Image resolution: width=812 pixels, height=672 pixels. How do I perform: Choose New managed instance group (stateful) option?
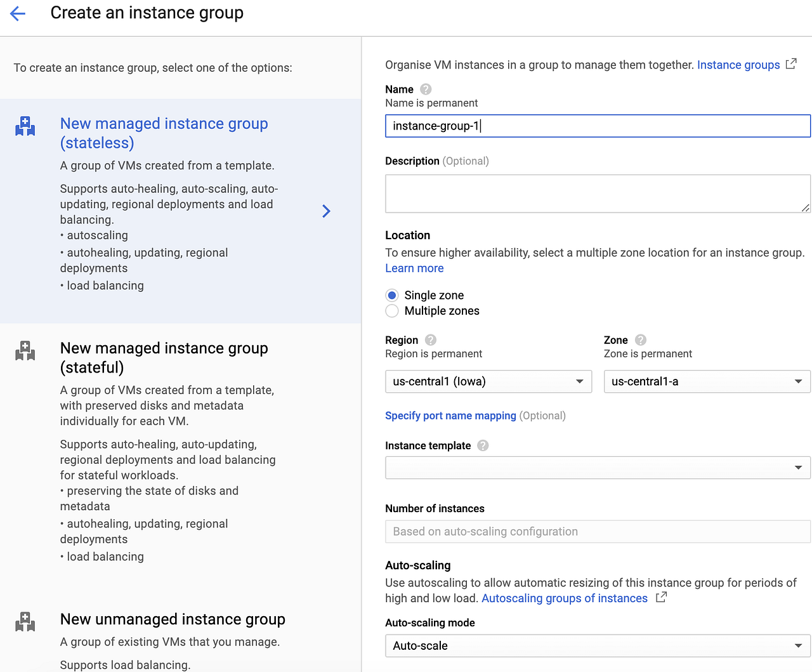tap(164, 358)
